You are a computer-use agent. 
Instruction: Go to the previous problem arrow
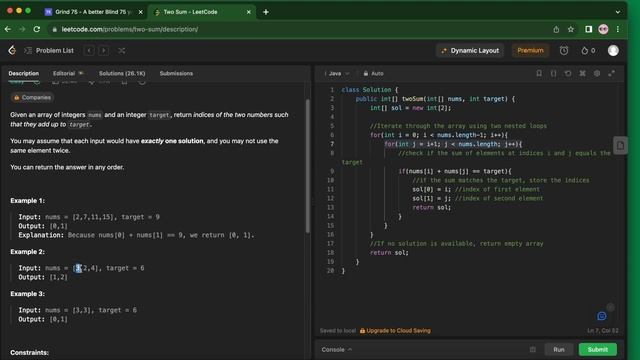coord(89,51)
